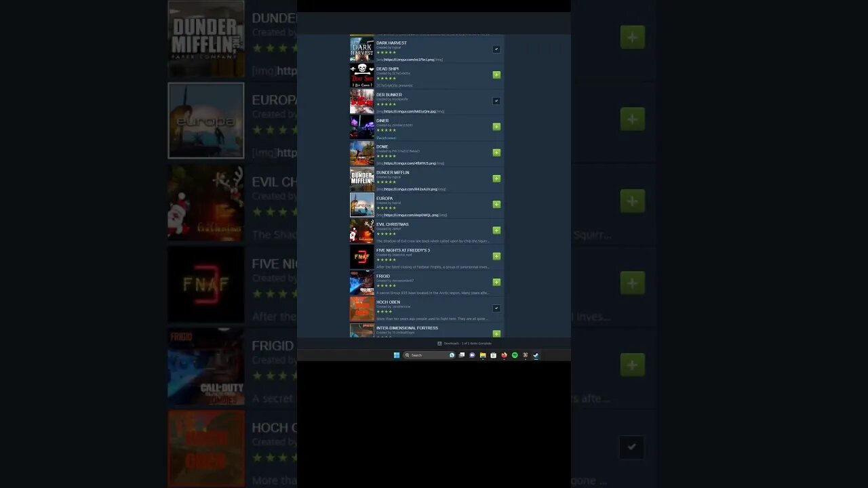
Task: Toggle HOCH OBEN subscribed checkmark
Action: tap(496, 308)
